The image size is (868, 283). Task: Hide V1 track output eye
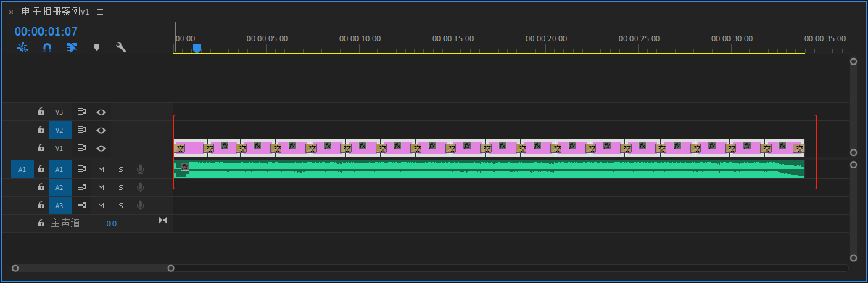101,148
